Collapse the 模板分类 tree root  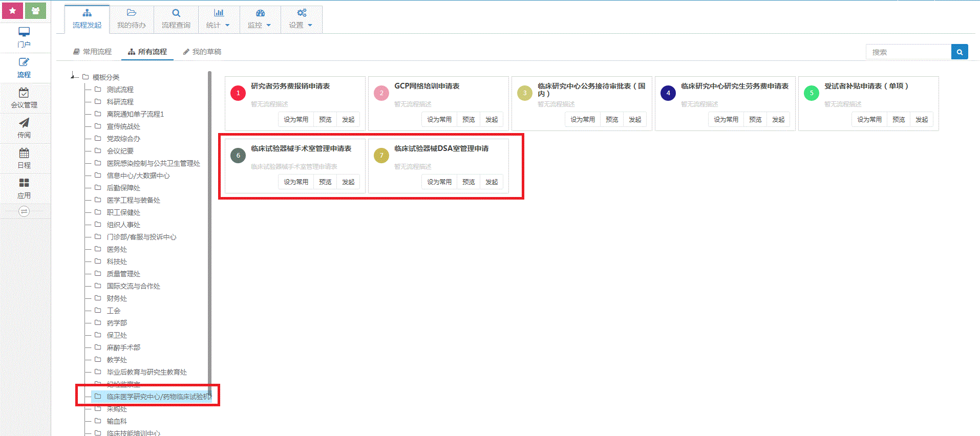[x=73, y=76]
